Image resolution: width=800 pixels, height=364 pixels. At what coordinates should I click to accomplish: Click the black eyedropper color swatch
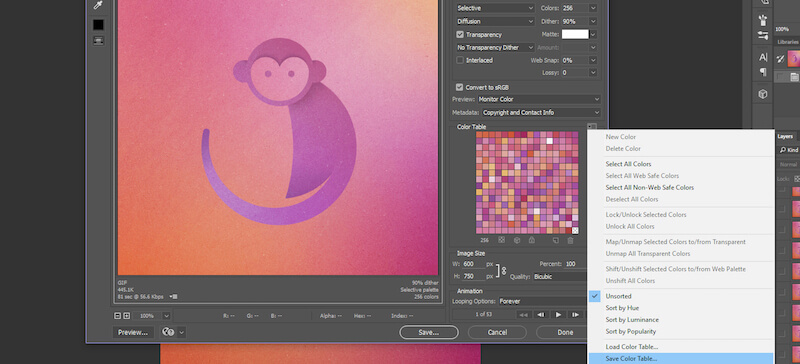coord(98,25)
